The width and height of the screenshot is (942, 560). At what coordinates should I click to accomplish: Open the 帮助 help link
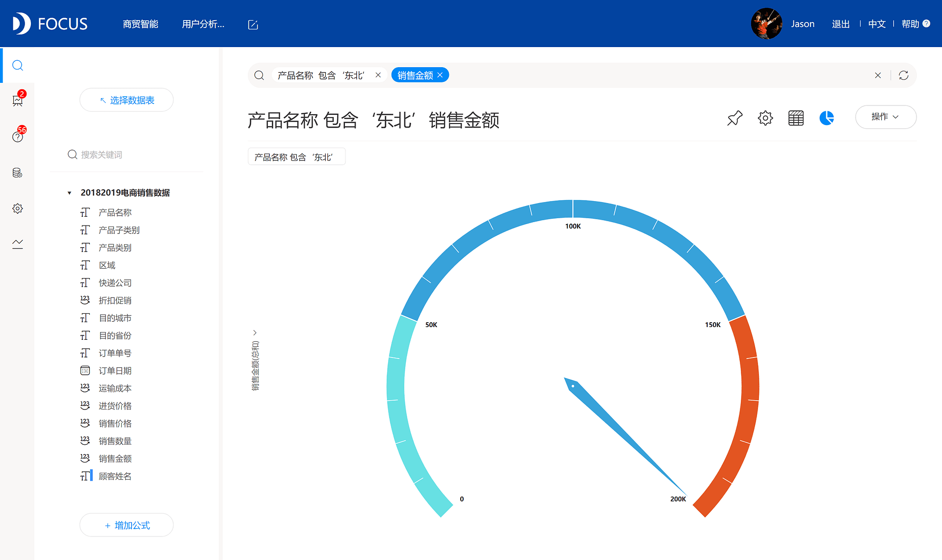point(910,24)
